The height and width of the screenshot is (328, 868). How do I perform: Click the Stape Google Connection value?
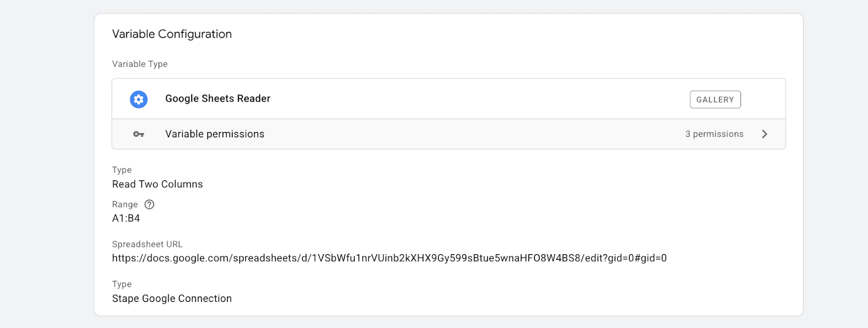172,299
